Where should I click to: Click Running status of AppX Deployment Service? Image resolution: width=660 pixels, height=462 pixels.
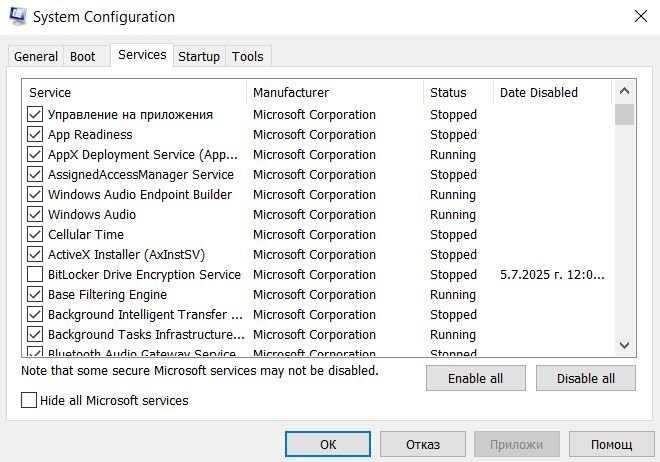point(453,155)
